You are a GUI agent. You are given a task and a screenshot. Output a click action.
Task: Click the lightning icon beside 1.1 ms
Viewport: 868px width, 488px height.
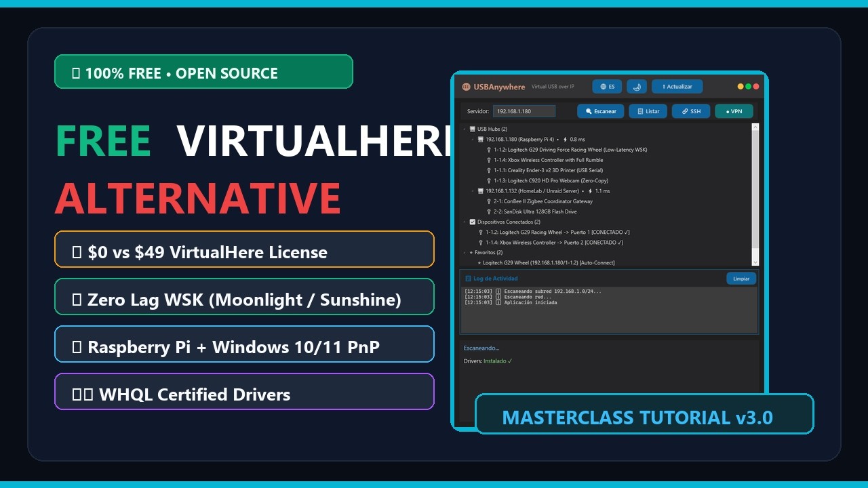click(x=590, y=191)
